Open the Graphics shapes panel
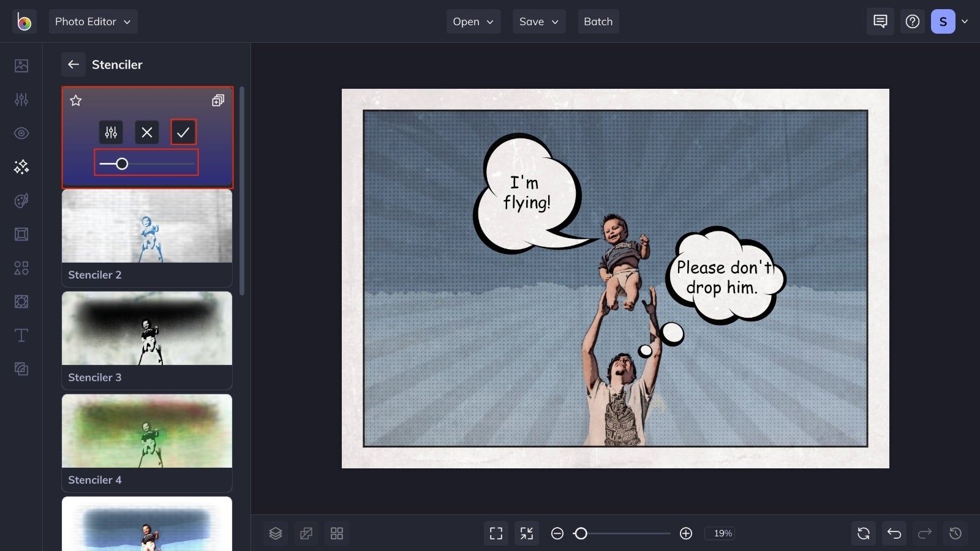The height and width of the screenshot is (551, 980). [x=21, y=268]
